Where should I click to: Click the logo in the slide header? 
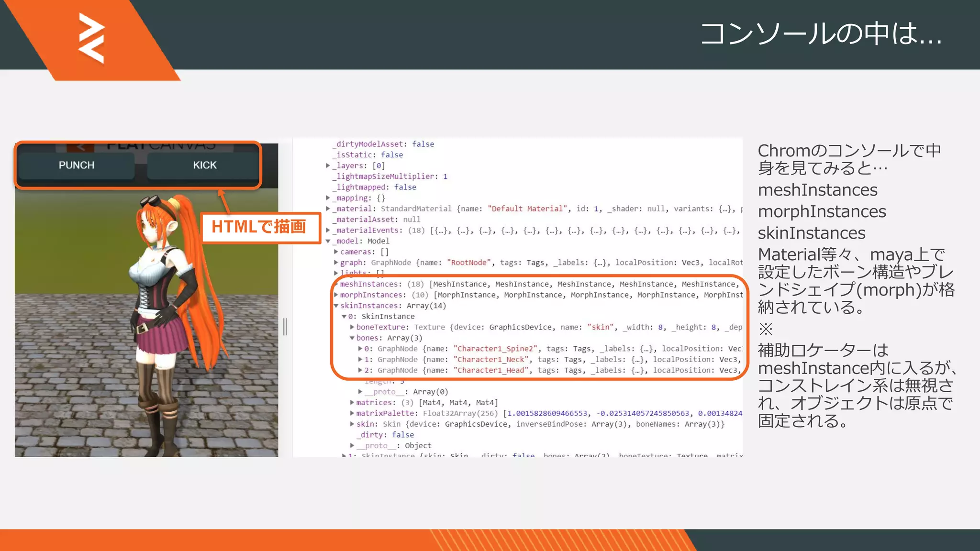click(x=91, y=38)
